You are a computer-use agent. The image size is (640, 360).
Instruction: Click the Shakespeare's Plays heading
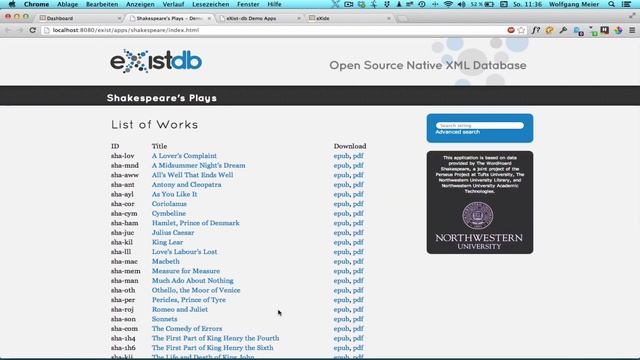point(162,98)
